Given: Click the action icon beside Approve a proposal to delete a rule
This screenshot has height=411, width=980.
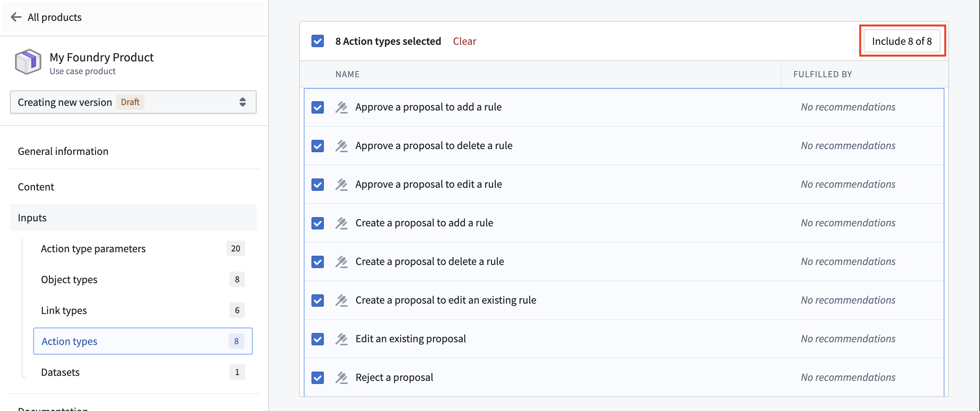Looking at the screenshot, I should tap(341, 146).
